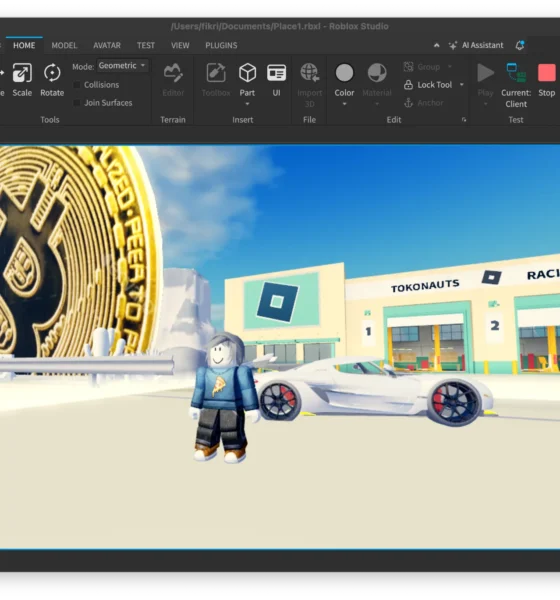Switch to the HOME tab
The height and width of the screenshot is (600, 560).
(x=24, y=45)
